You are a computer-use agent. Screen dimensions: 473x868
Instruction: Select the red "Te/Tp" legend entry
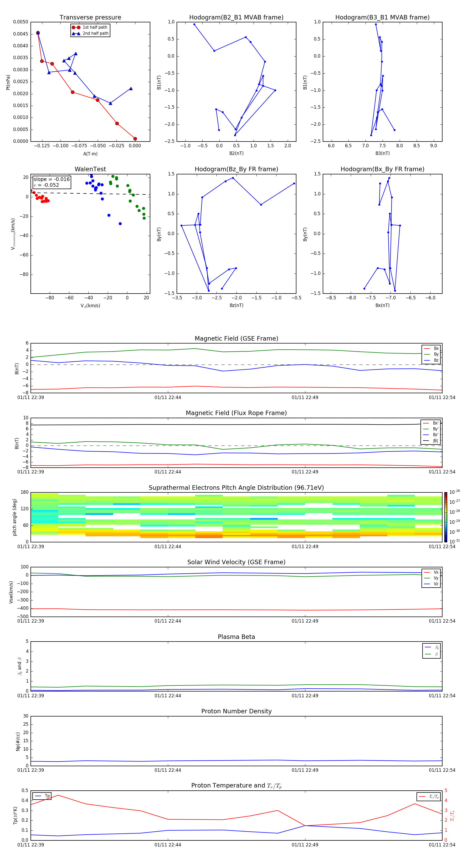tap(429, 796)
